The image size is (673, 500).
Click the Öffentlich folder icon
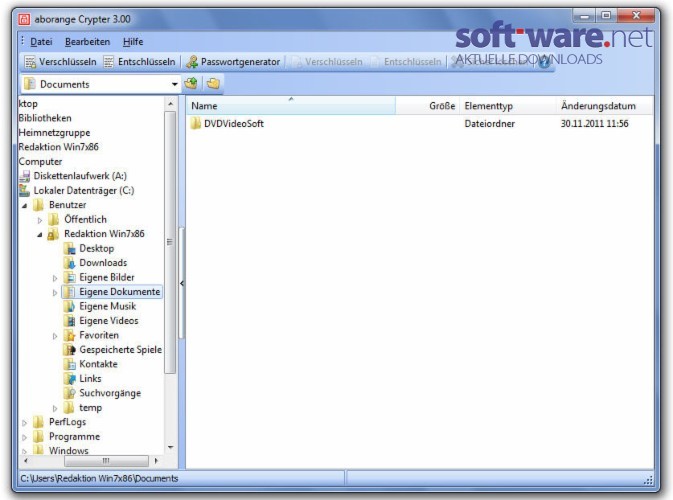tap(54, 219)
